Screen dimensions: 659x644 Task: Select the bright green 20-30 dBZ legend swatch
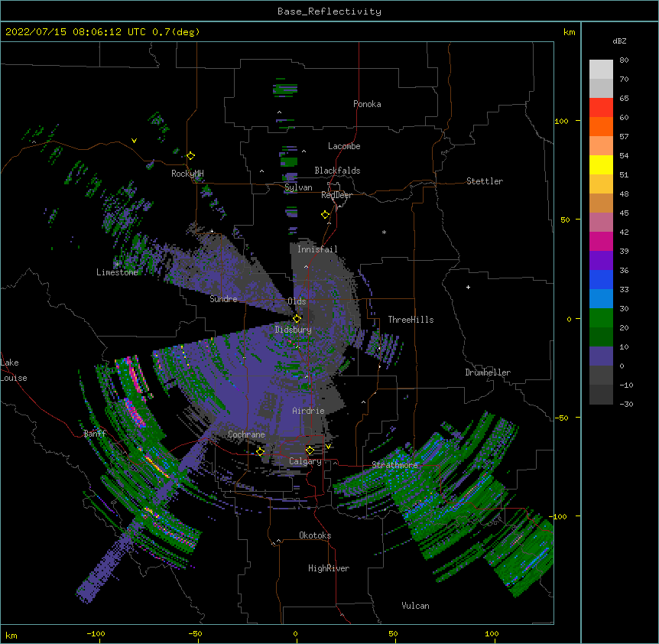point(601,318)
